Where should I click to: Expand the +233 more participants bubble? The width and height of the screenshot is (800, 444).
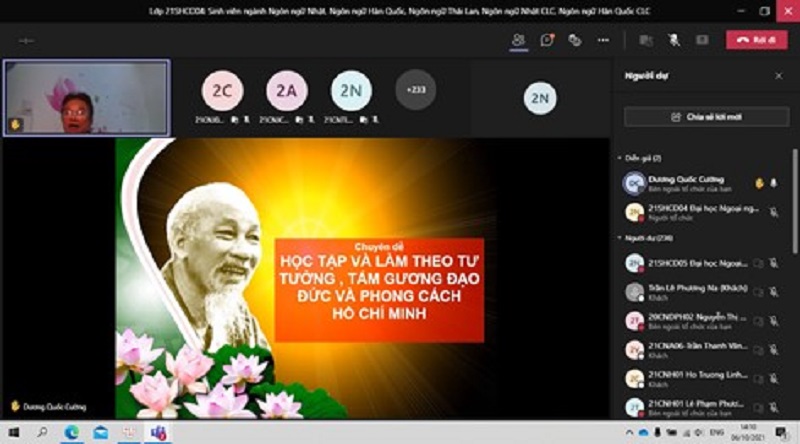click(x=415, y=89)
